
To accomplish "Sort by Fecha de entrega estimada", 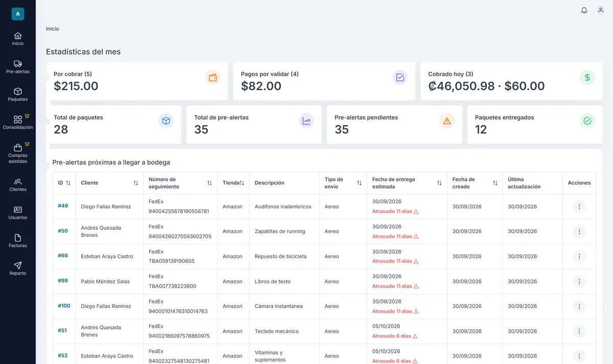I will tap(439, 183).
